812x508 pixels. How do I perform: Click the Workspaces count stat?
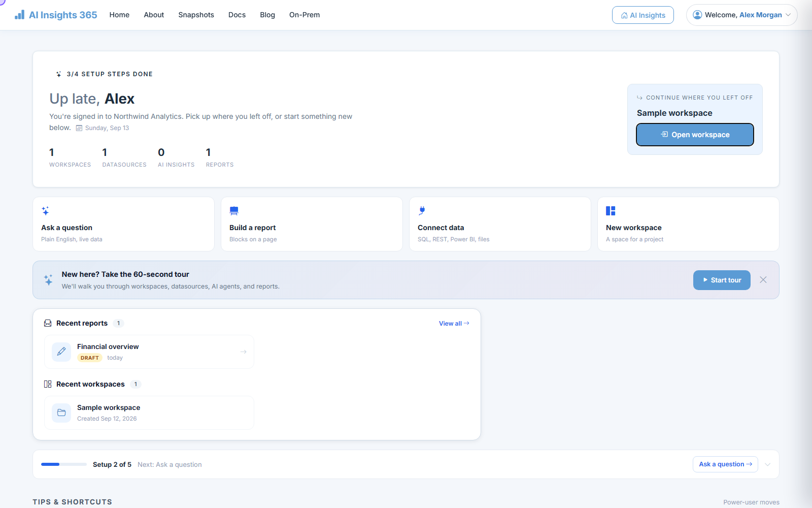70,157
